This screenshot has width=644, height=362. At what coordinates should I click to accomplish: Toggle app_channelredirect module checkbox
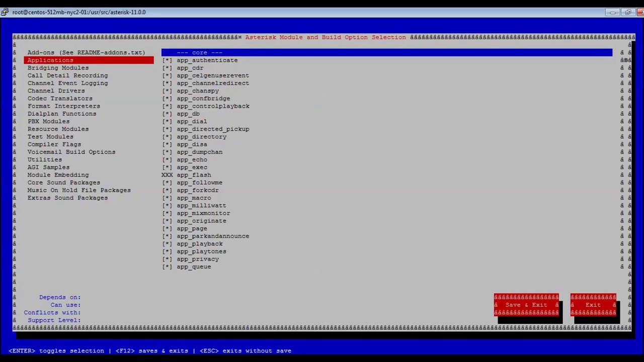click(x=167, y=83)
